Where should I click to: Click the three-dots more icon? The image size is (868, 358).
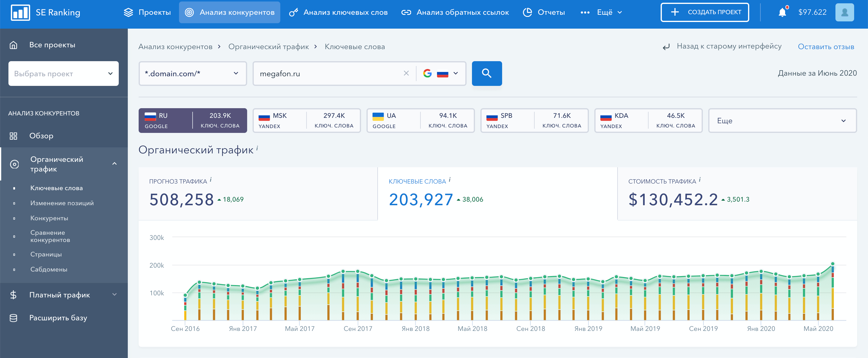pos(585,12)
